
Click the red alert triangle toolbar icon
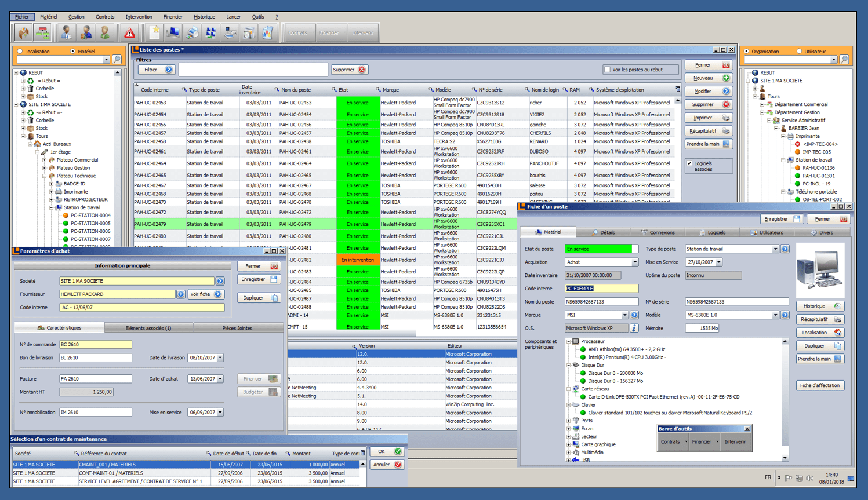(x=128, y=34)
